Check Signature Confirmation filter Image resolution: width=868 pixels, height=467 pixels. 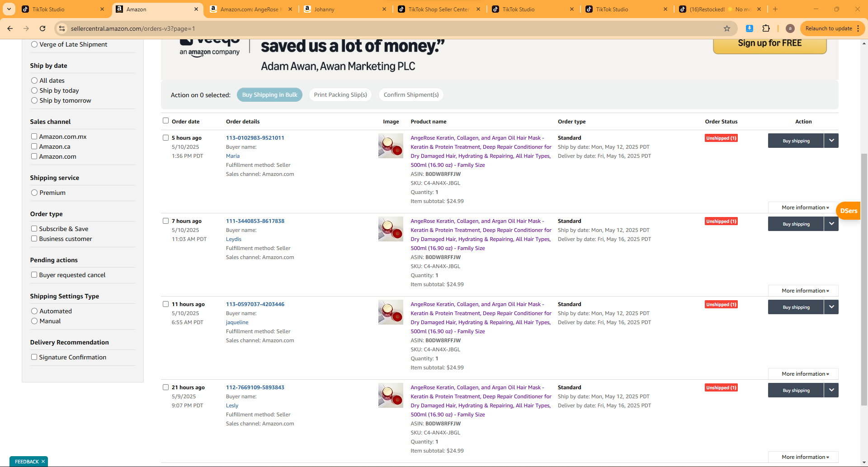coord(34,357)
